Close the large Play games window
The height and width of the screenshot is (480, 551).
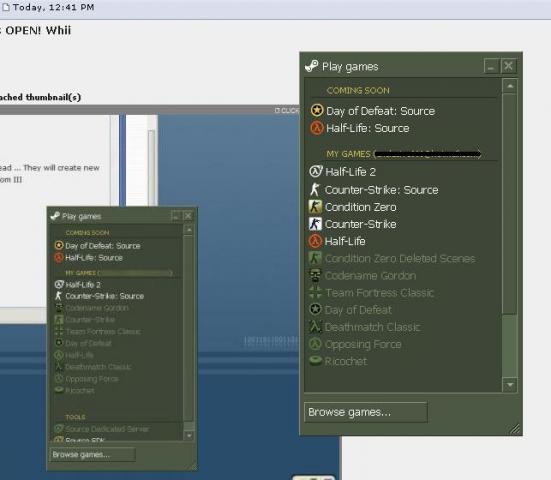508,66
